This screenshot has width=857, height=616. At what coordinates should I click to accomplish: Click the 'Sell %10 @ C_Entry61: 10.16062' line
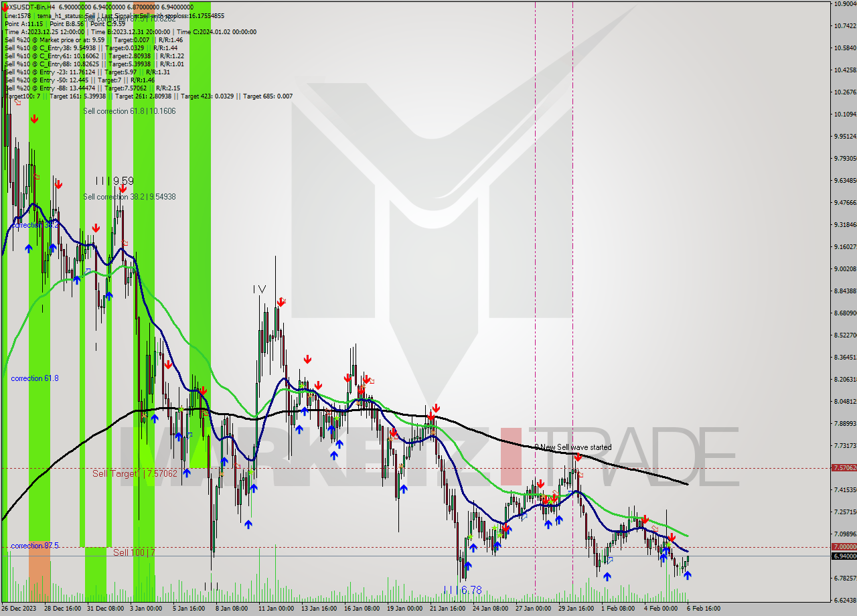click(94, 56)
